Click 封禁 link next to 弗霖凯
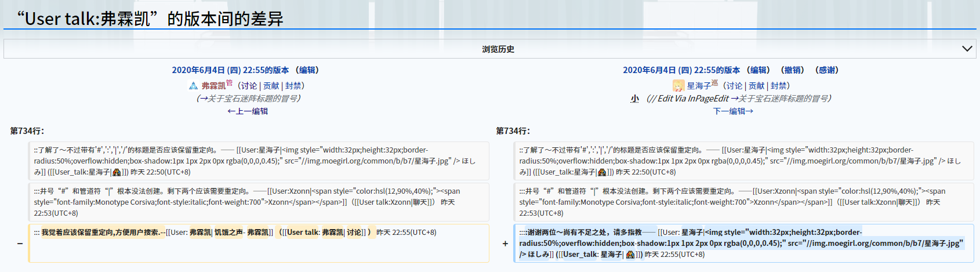 (293, 86)
